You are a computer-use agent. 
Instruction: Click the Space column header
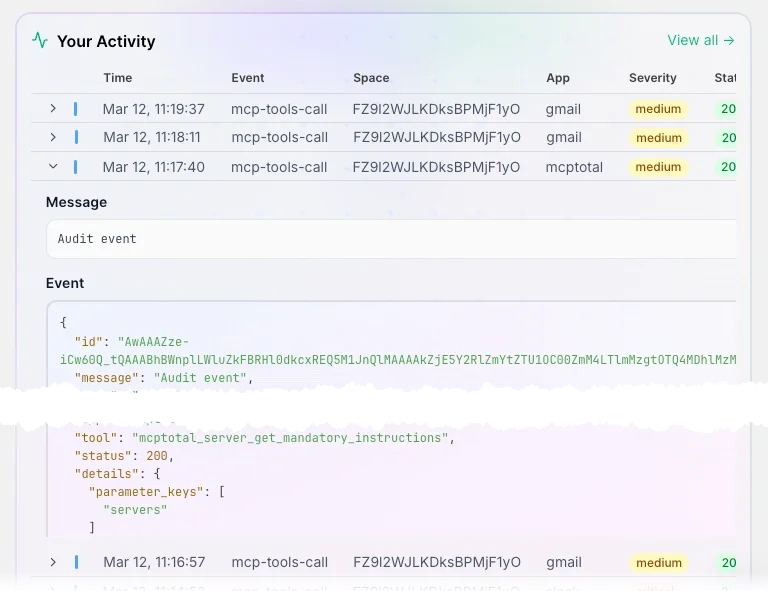[371, 78]
